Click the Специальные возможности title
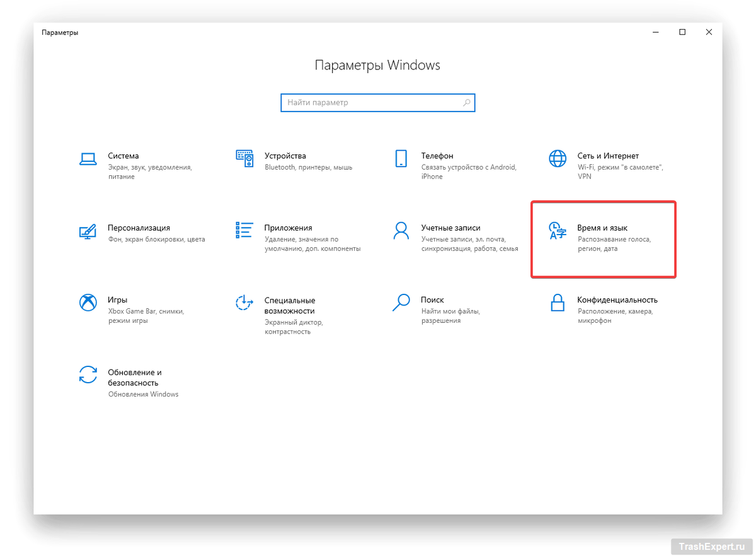Image resolution: width=756 pixels, height=558 pixels. point(290,305)
